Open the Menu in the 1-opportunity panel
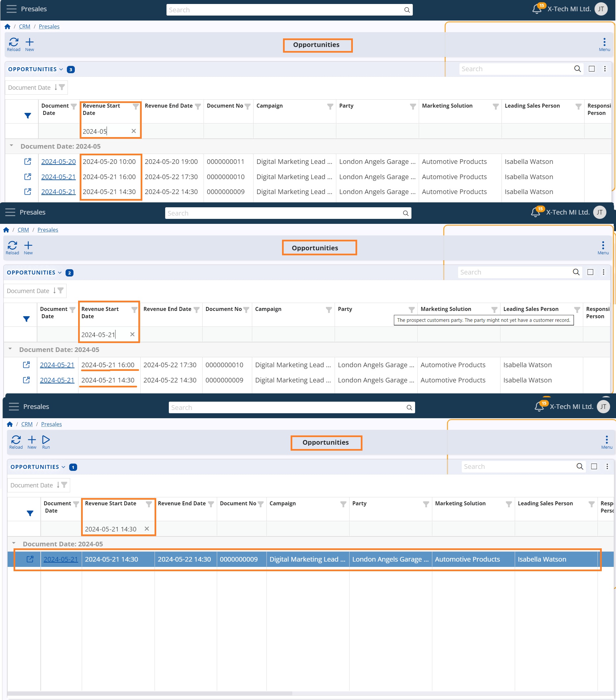616x700 pixels. pos(607,442)
